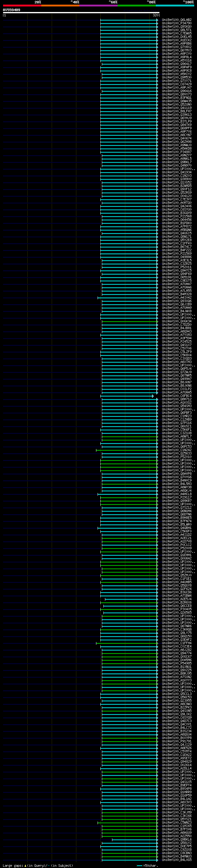The width and height of the screenshot is (197, 868).
Task: Open hit UniRef100_C5K8X4
Action: pos(177,355)
